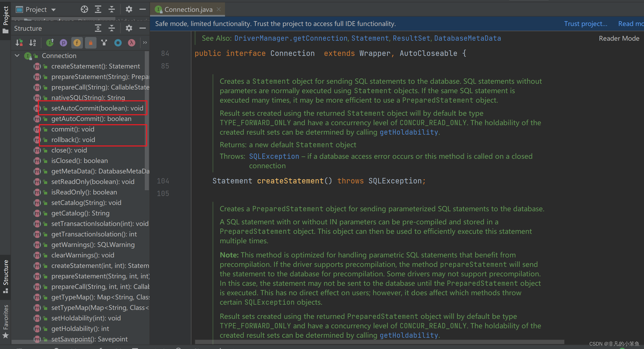Select isClosed(): boolean item
This screenshot has width=644, height=349.
[79, 161]
